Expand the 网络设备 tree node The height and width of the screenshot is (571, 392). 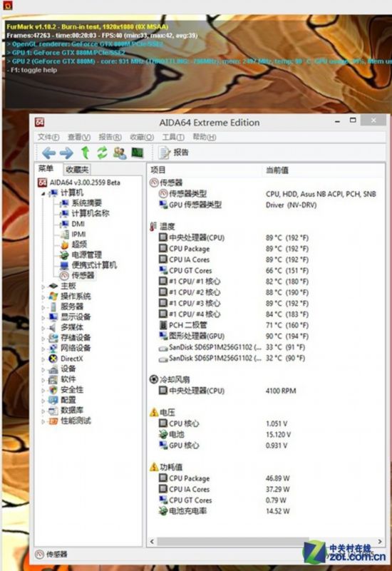pyautogui.click(x=43, y=349)
